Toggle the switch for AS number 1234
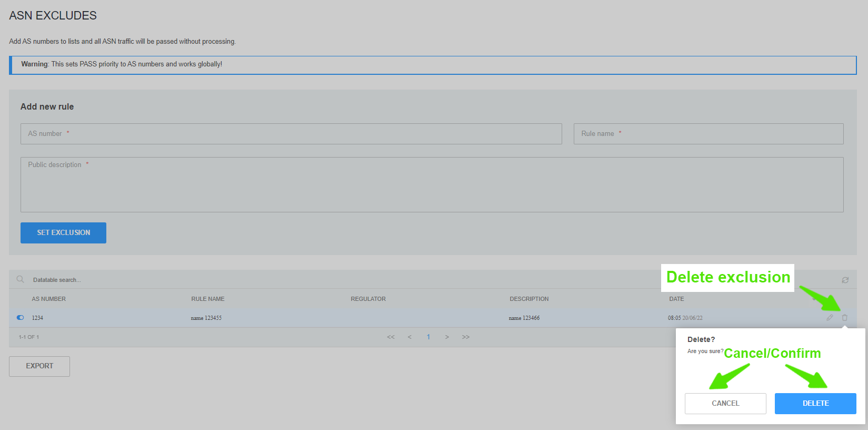The height and width of the screenshot is (430, 868). [20, 318]
